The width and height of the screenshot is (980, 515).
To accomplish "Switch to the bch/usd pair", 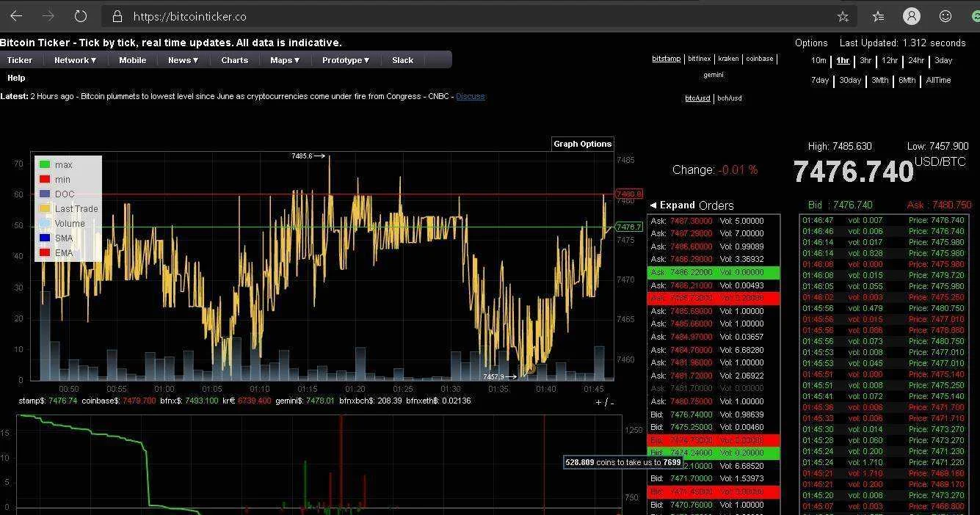I will (x=730, y=98).
